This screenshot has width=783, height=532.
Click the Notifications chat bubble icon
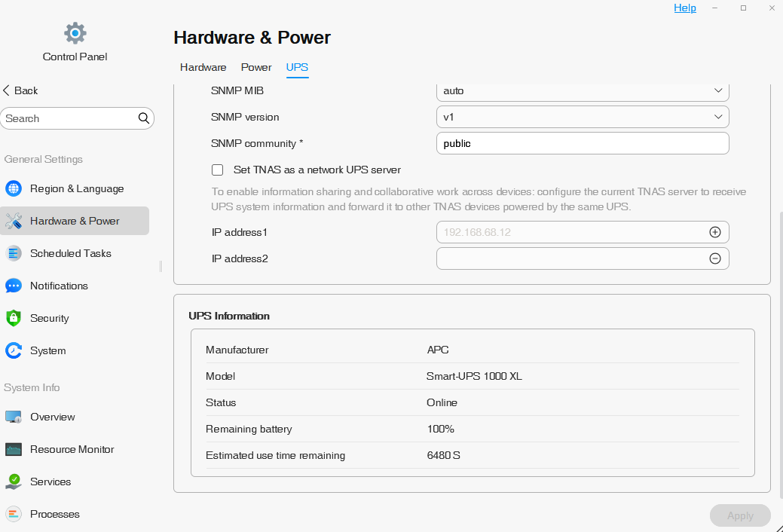tap(14, 286)
